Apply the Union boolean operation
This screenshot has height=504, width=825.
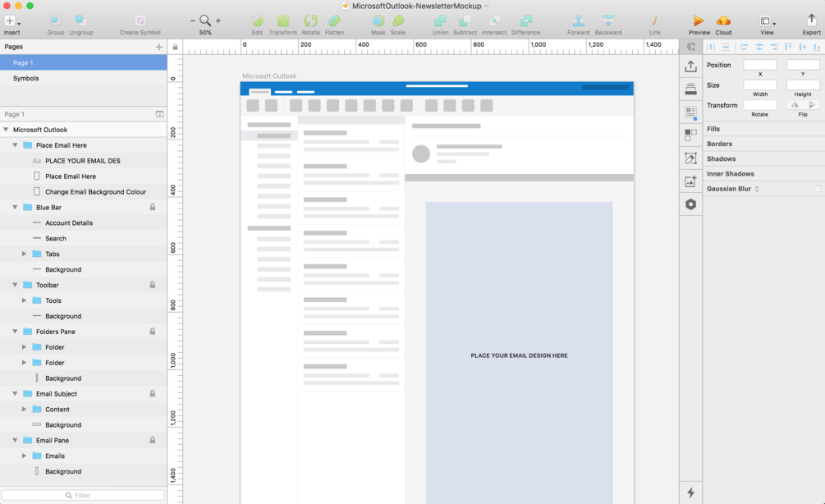[x=440, y=21]
